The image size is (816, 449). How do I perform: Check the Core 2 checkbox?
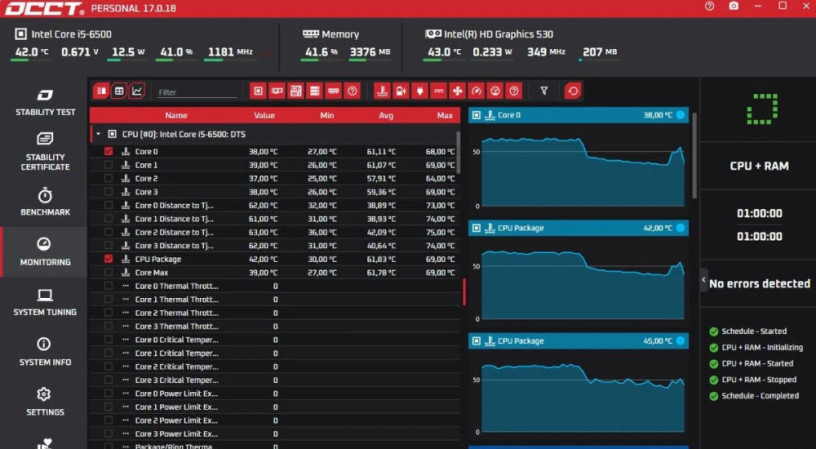(x=108, y=178)
